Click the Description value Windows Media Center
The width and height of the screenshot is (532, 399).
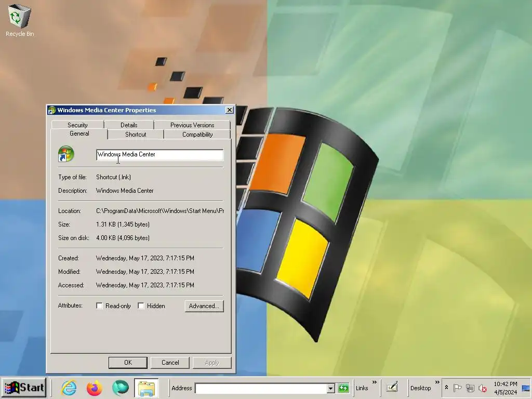coord(125,191)
